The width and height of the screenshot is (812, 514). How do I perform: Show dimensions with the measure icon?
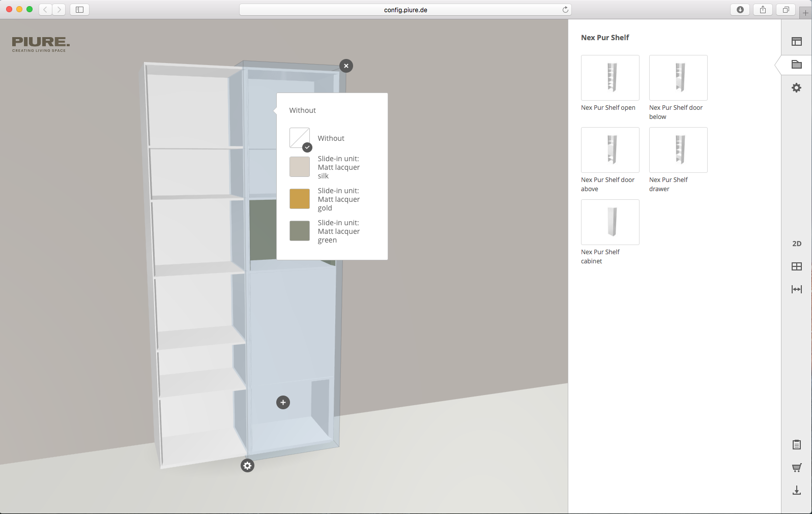[797, 289]
